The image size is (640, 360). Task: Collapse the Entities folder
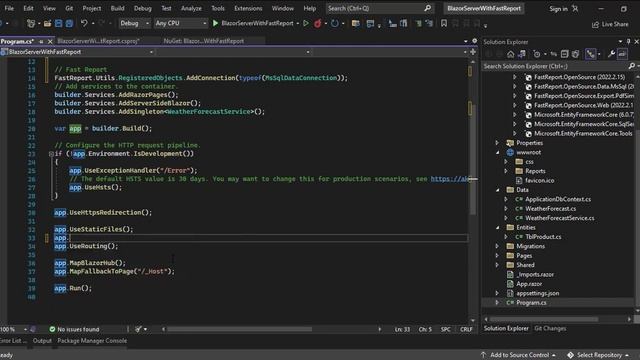coord(497,227)
